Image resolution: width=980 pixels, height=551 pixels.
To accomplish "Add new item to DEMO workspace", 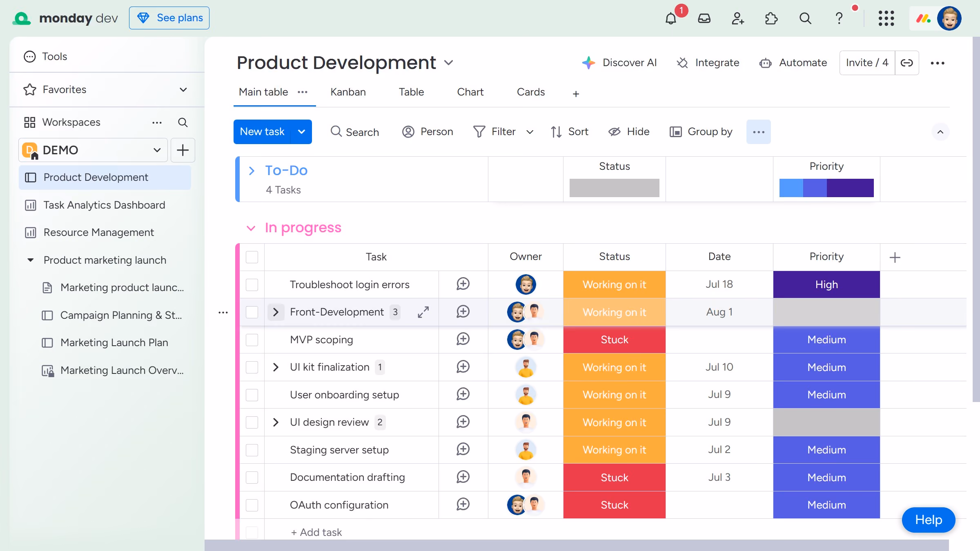I will [x=183, y=150].
